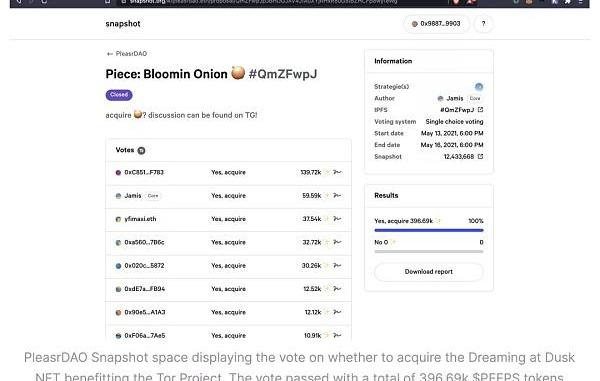Viewport: 600px width, 381px height.
Task: Click the Download report button
Action: pyautogui.click(x=429, y=272)
